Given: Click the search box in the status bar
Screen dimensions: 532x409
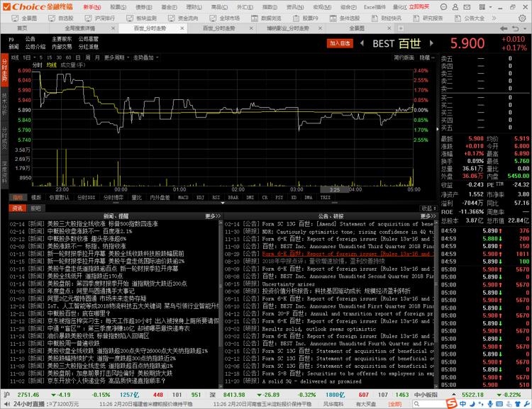Looking at the screenshot, I should coord(429,404).
